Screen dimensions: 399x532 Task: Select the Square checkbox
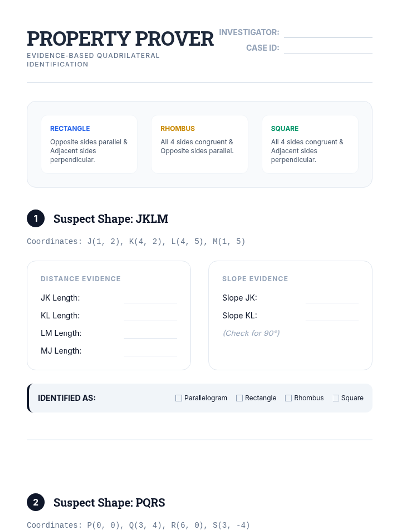(336, 398)
